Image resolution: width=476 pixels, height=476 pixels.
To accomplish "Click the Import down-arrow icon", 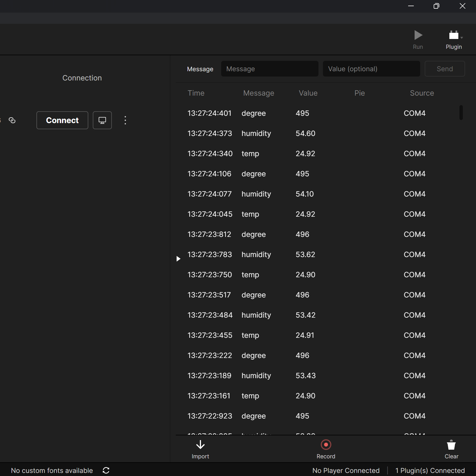I will pos(200,445).
